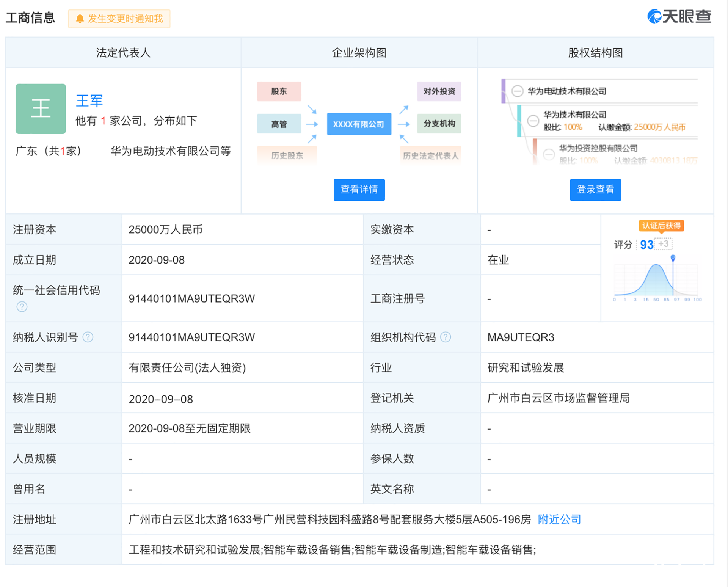Screen dimensions: 728x587
Task: Click the green 王 avatar thumbnail
Action: (41, 108)
